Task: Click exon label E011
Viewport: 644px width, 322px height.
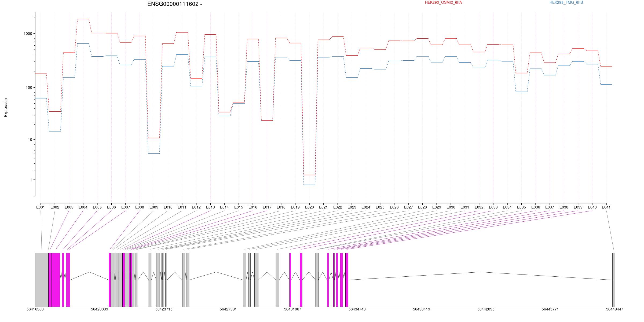Action: [182, 207]
